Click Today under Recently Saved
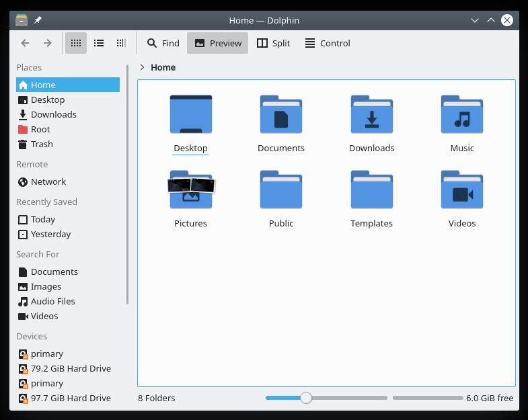This screenshot has height=420, width=528. (x=42, y=219)
